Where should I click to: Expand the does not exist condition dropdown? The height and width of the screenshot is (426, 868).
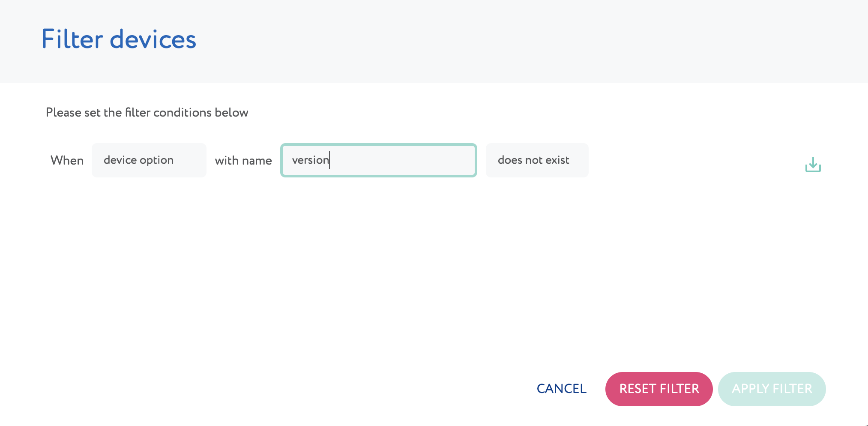coord(537,160)
